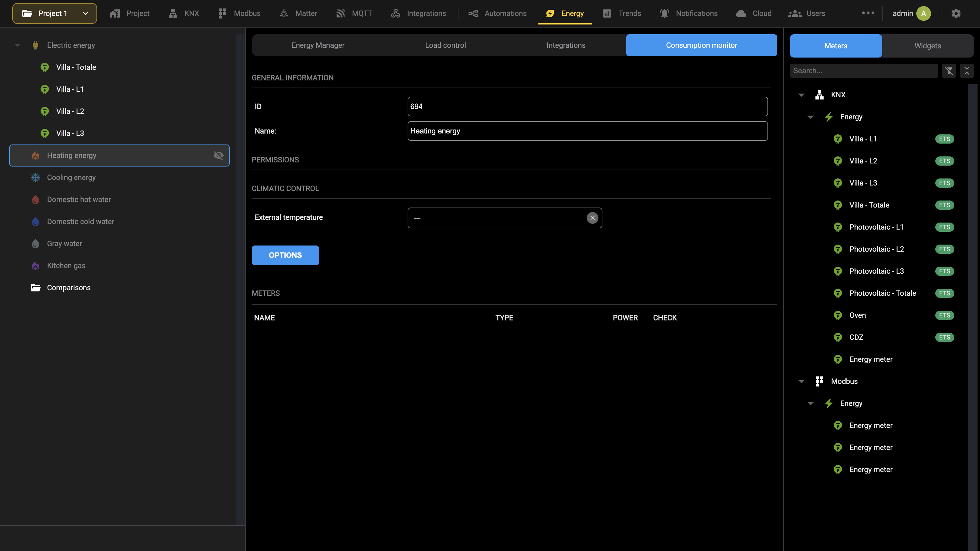
Task: Collapse the KNX node in Meters panel
Action: click(x=801, y=95)
